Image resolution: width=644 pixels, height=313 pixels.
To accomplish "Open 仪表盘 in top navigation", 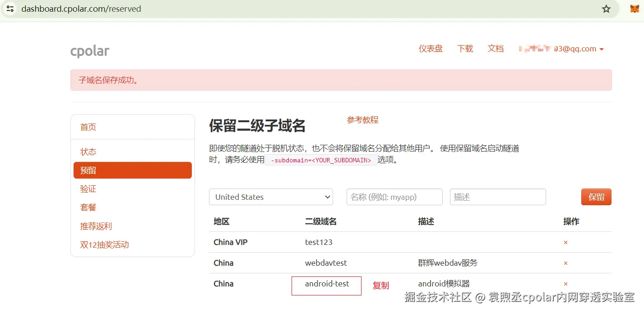I will pyautogui.click(x=431, y=49).
